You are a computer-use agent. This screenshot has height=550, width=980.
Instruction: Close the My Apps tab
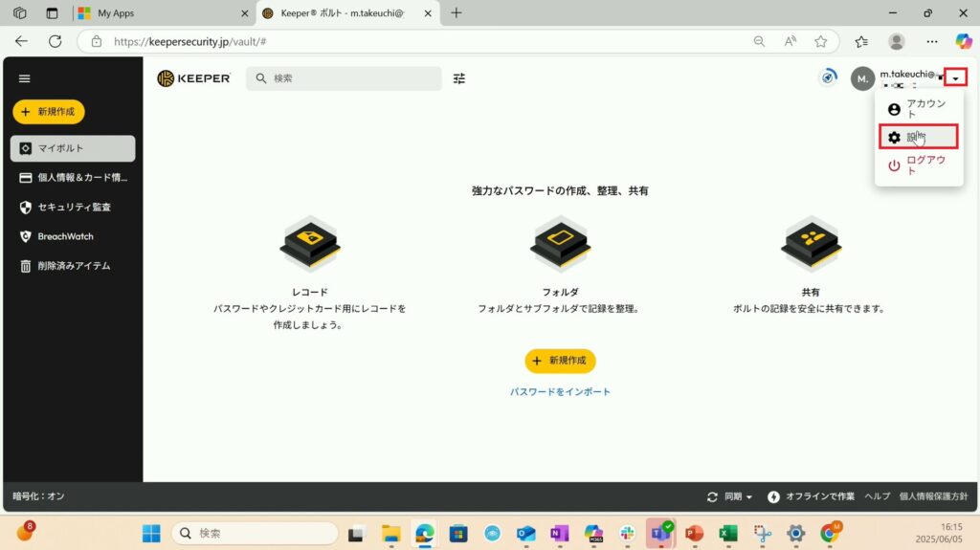click(244, 13)
